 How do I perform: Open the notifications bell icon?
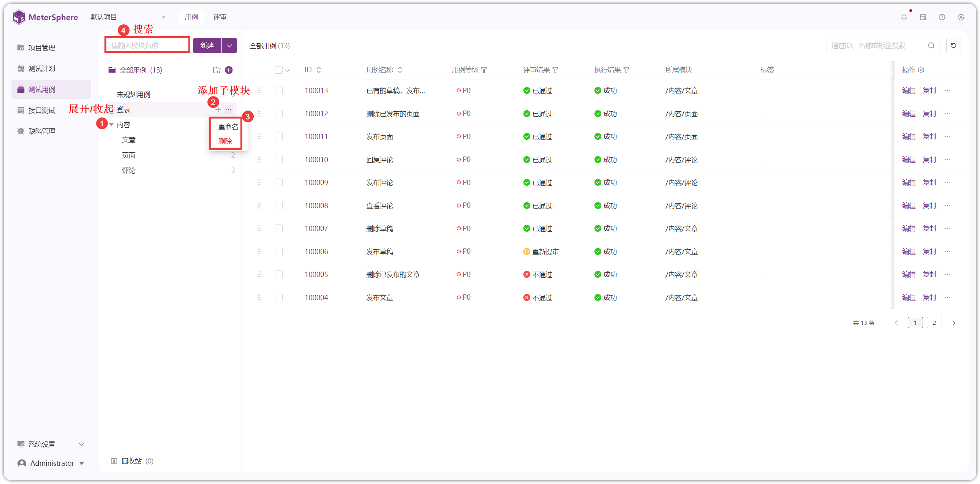[904, 17]
